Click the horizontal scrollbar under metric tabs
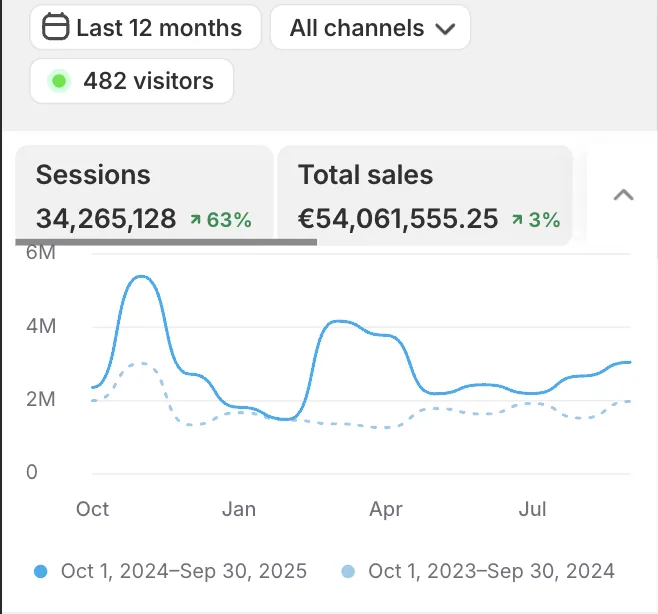658x614 pixels. [166, 242]
